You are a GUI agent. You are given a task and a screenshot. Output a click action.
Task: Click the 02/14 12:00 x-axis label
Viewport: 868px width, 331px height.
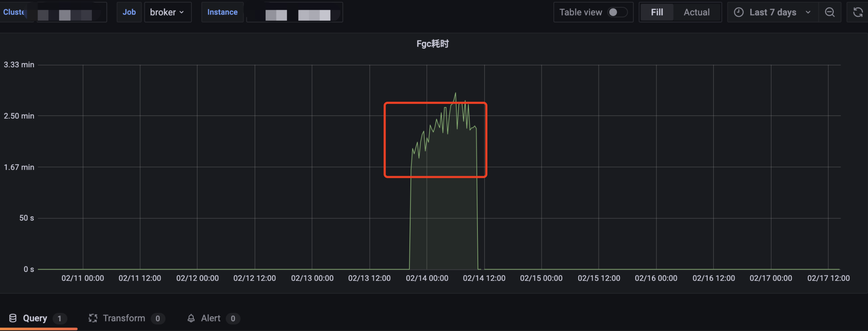pos(484,278)
